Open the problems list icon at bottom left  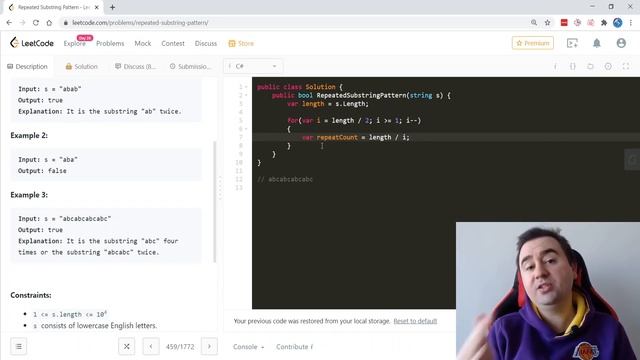coord(19,347)
